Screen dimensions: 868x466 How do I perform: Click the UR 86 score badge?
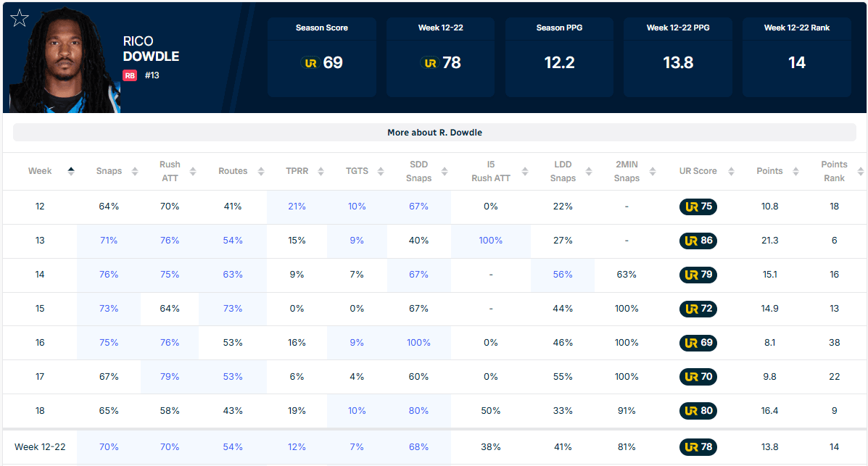[698, 241]
